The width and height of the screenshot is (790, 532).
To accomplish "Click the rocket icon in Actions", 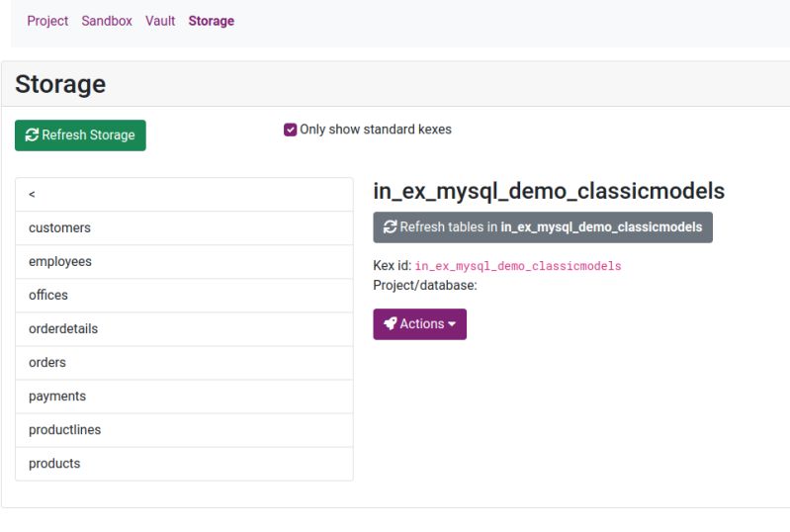I will 391,323.
